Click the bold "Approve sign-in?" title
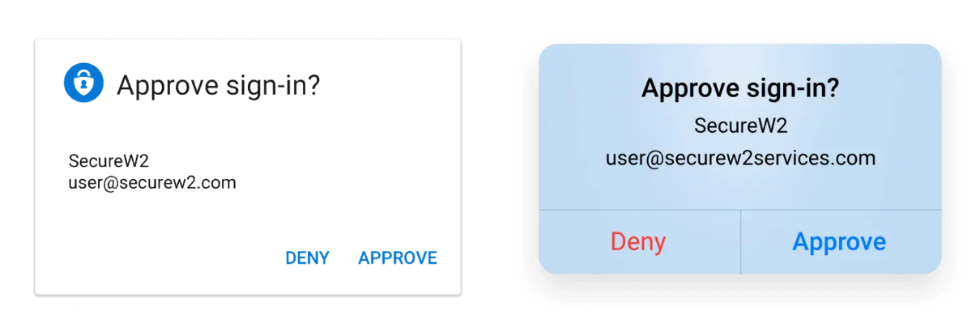980x332 pixels. coord(740,88)
